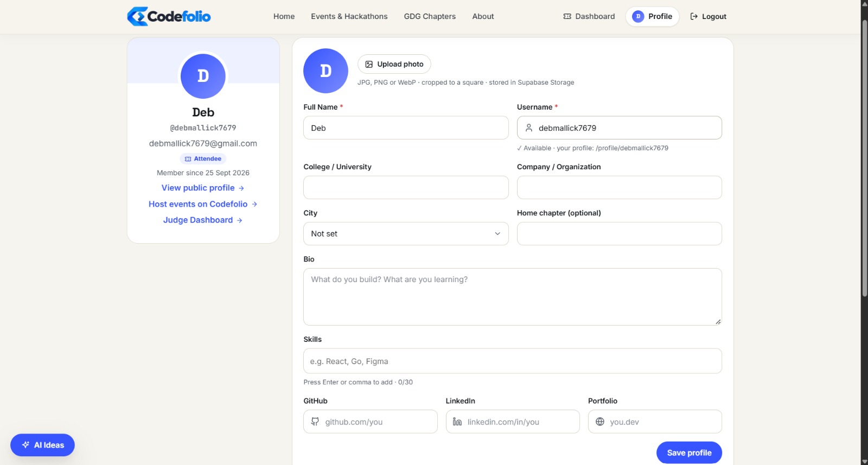
Task: Open the About page
Action: tap(483, 16)
